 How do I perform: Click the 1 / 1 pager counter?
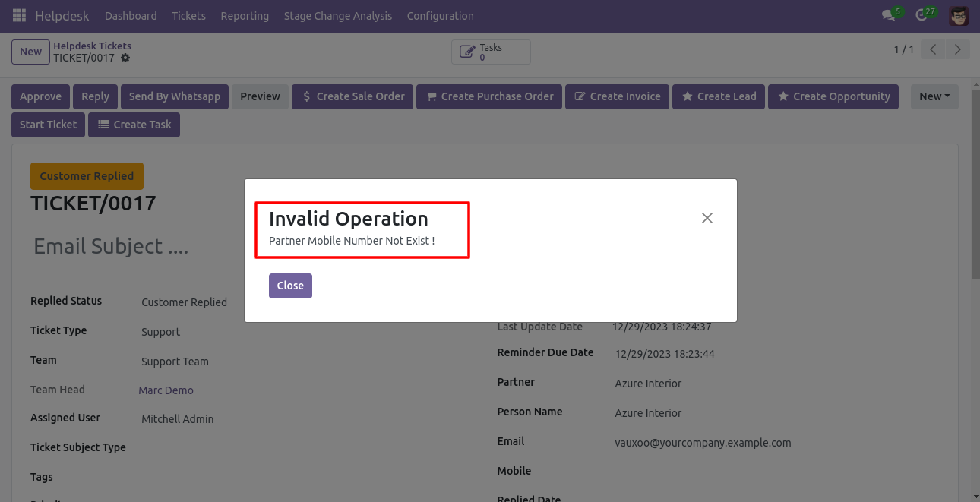click(904, 49)
